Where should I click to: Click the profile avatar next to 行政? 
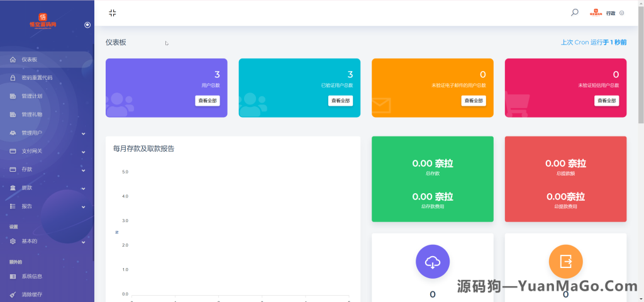click(596, 13)
